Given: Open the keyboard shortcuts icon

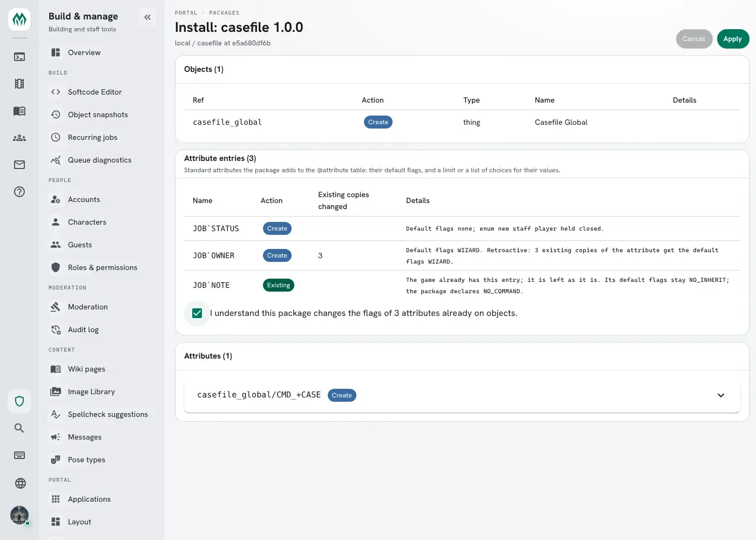Looking at the screenshot, I should (19, 455).
